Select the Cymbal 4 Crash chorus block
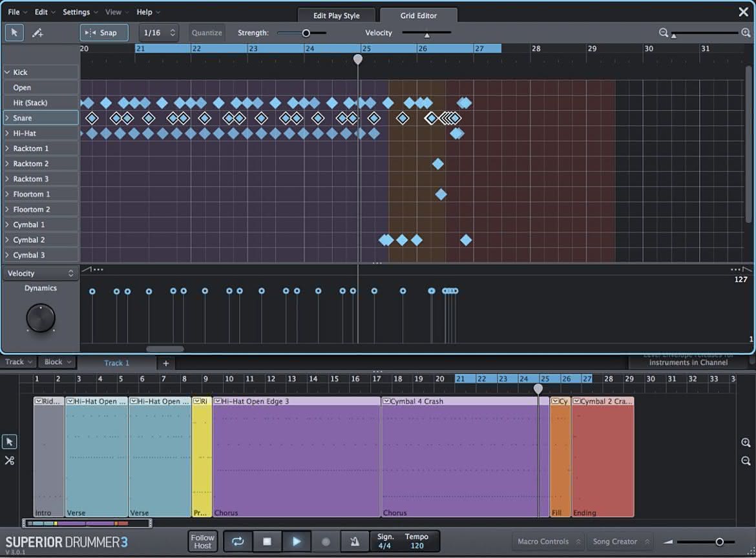 [x=465, y=457]
